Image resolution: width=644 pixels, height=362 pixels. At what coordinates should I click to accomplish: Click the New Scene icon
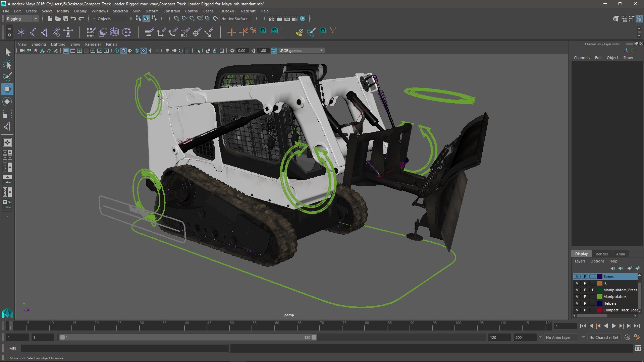(50, 19)
